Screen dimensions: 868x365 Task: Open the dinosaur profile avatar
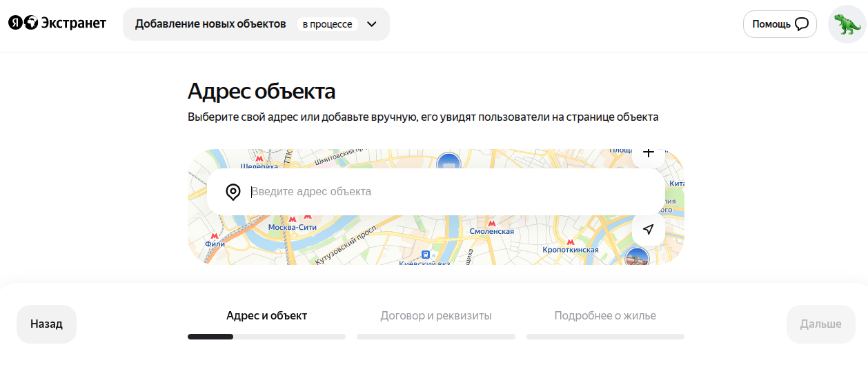coord(847,24)
